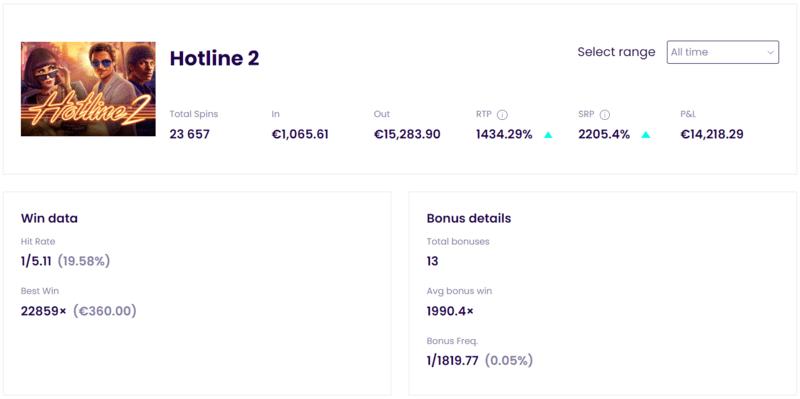Click the Total Spins value 23 657

(x=190, y=135)
